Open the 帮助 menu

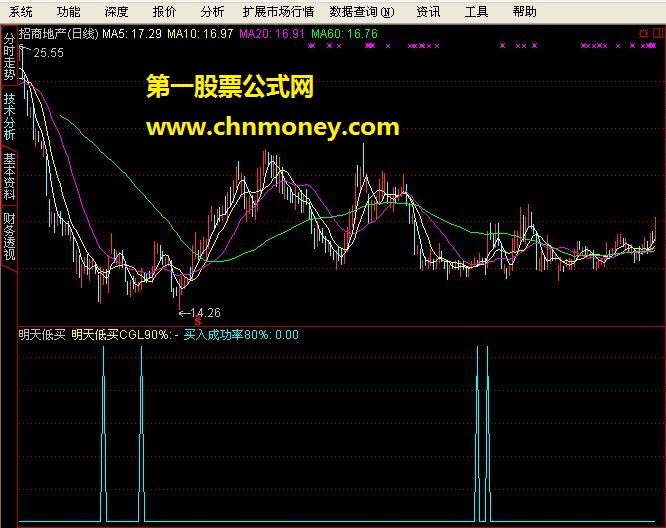pos(524,12)
